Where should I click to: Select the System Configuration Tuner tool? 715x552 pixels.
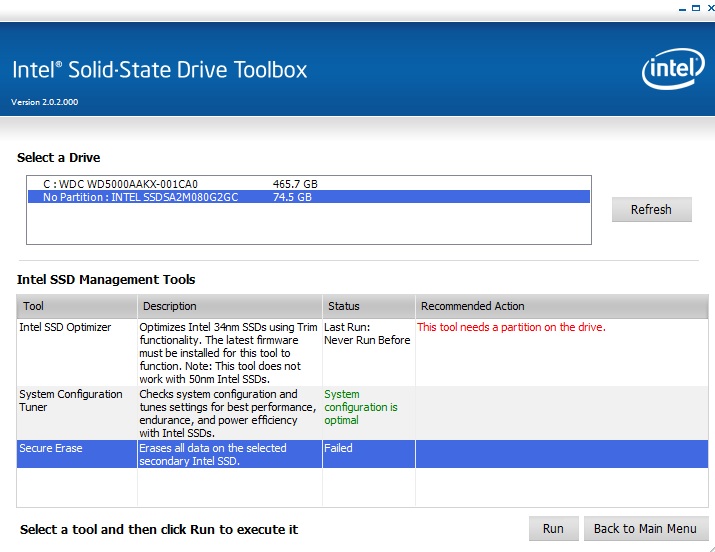click(x=362, y=413)
